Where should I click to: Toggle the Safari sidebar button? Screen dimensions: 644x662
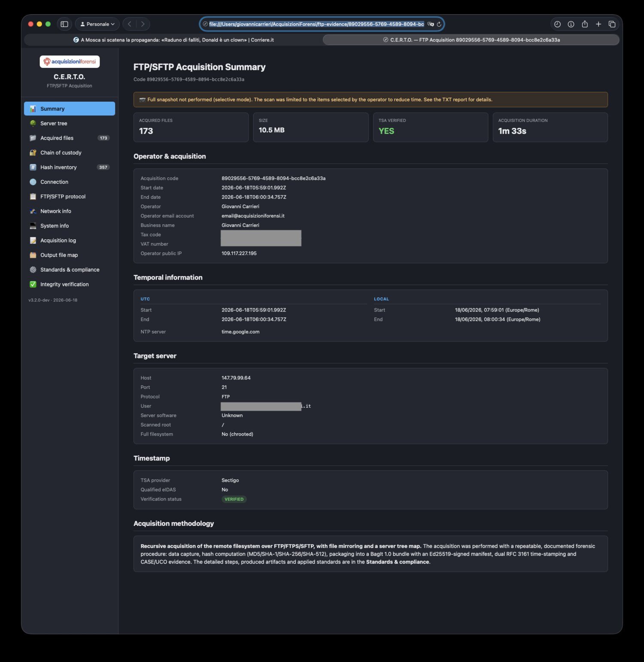click(64, 24)
